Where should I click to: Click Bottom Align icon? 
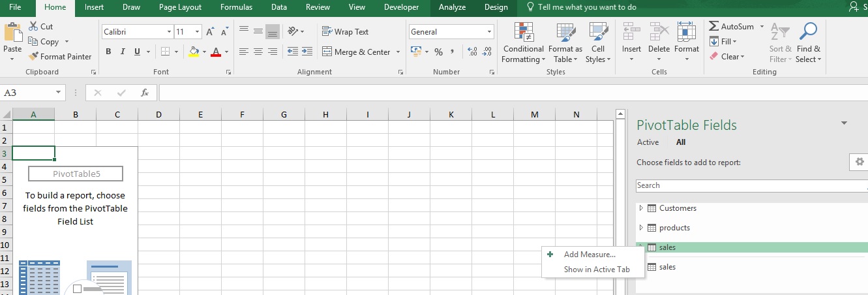273,30
